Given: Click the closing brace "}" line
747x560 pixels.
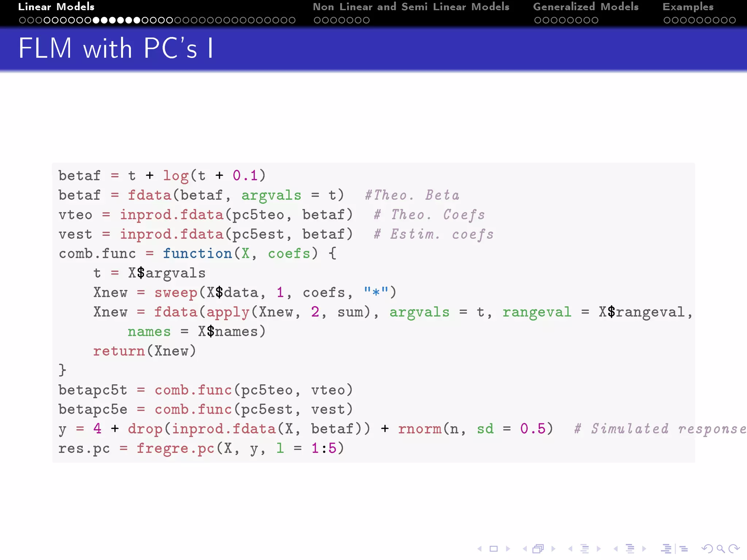Looking at the screenshot, I should coord(62,370).
